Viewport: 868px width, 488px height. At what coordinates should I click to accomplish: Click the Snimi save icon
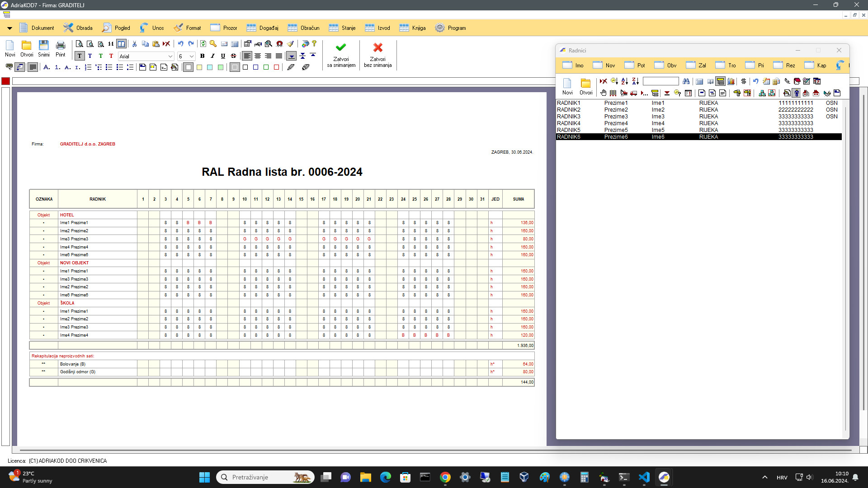tap(44, 48)
